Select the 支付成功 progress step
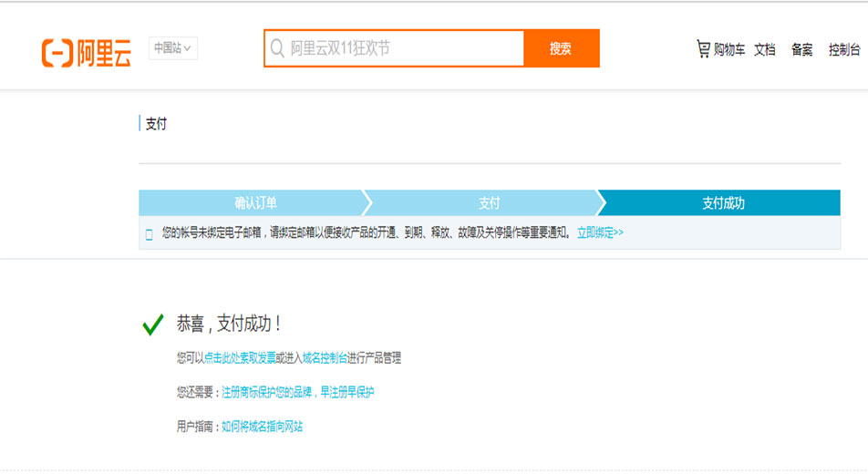Viewport: 868px width, 474px height. [x=723, y=203]
